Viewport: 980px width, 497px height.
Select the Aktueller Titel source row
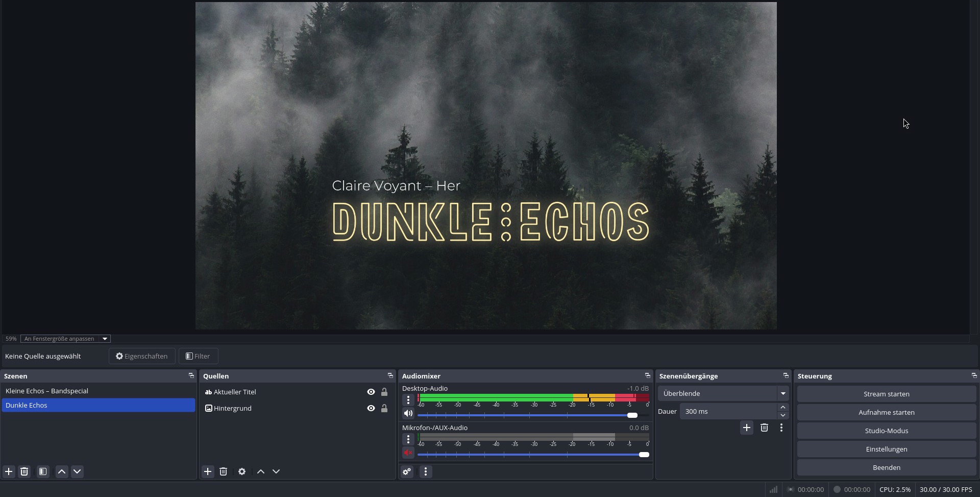pos(298,392)
